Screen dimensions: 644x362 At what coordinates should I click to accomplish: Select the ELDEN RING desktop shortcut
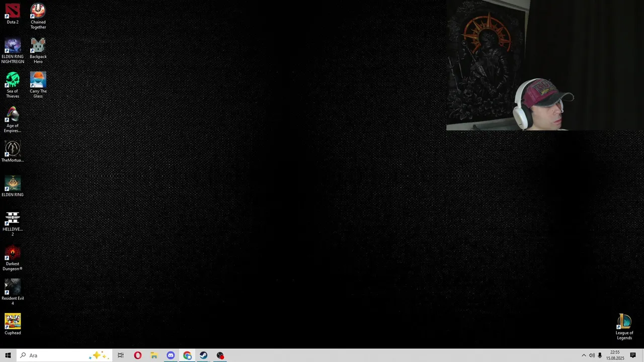pyautogui.click(x=13, y=187)
